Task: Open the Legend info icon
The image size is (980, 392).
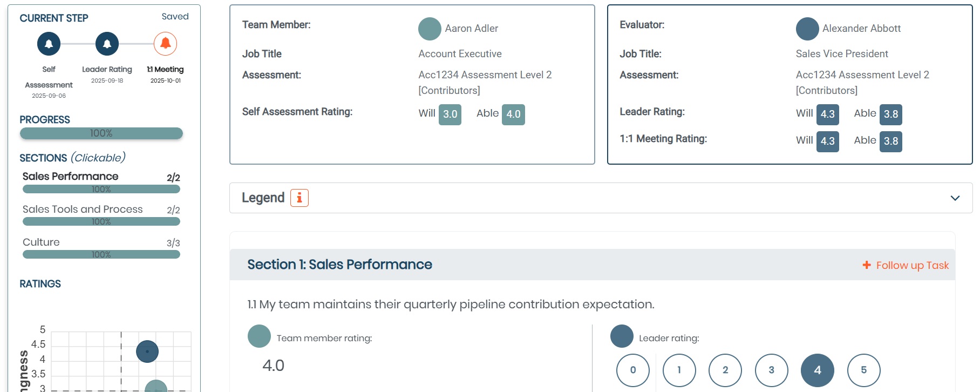Action: click(x=300, y=198)
